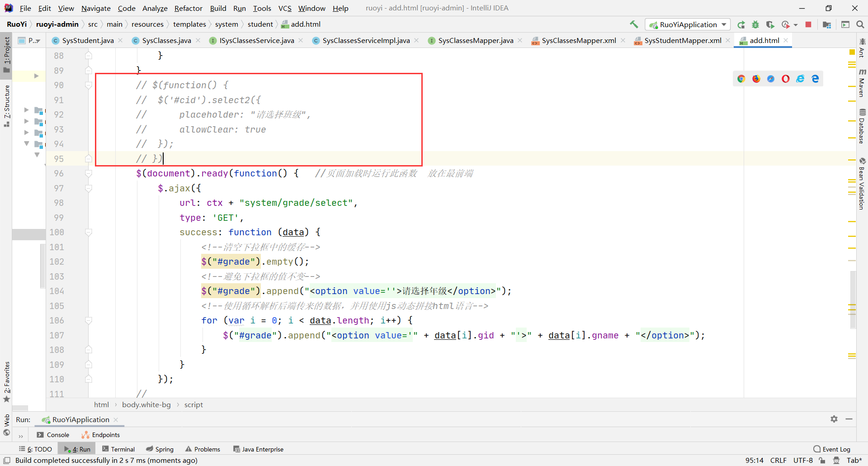The height and width of the screenshot is (466, 868).
Task: Open the Search Everywhere magnifier
Action: tap(860, 24)
